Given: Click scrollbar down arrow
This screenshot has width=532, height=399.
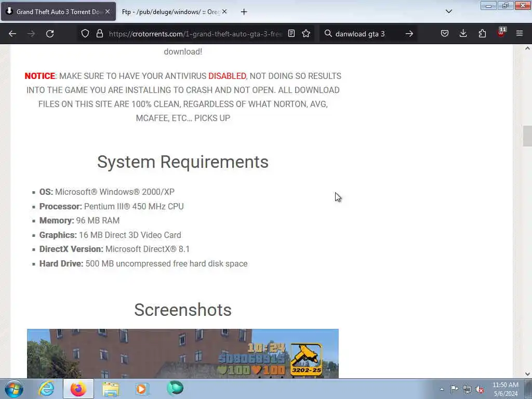Looking at the screenshot, I should [x=527, y=374].
